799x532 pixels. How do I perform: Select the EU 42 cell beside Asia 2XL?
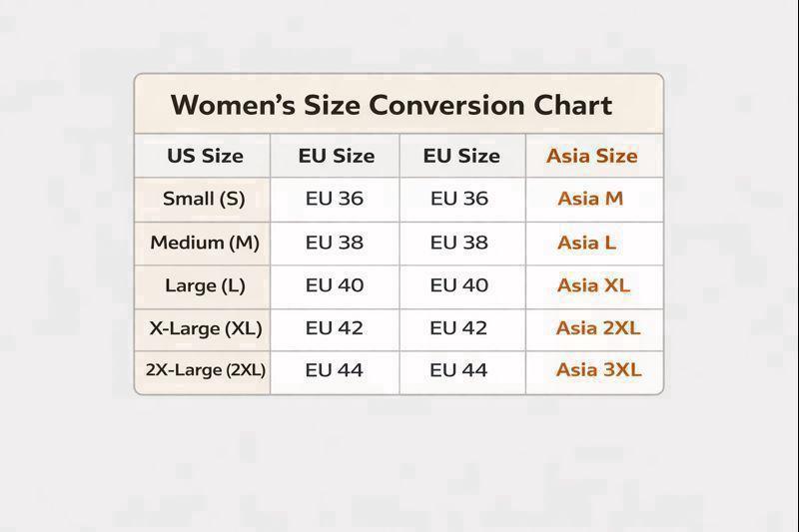tap(459, 328)
